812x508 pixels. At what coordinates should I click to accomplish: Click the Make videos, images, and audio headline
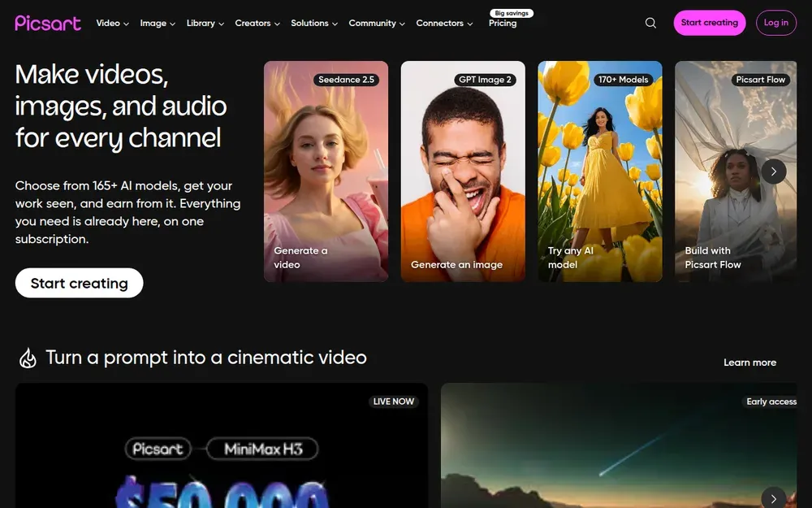click(121, 106)
